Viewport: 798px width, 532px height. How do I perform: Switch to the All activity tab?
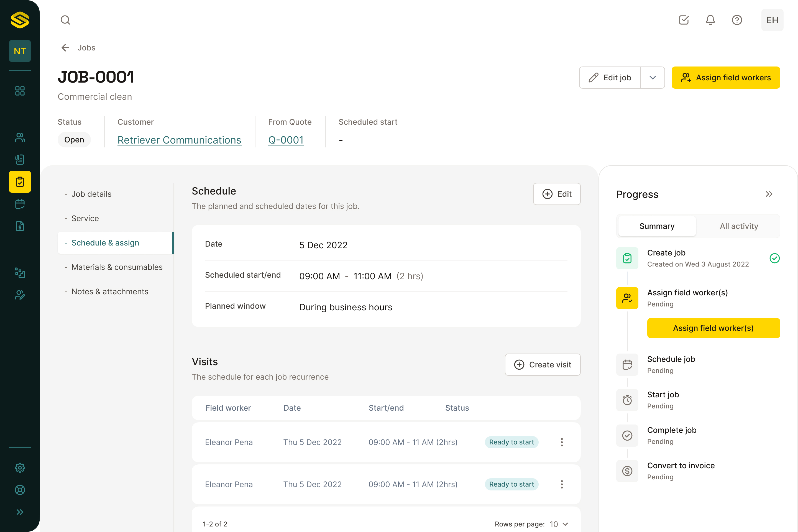pyautogui.click(x=739, y=226)
